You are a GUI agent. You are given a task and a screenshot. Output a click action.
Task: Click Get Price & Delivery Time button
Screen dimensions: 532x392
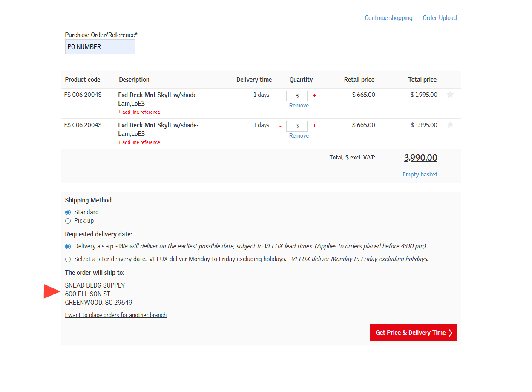[x=414, y=332]
